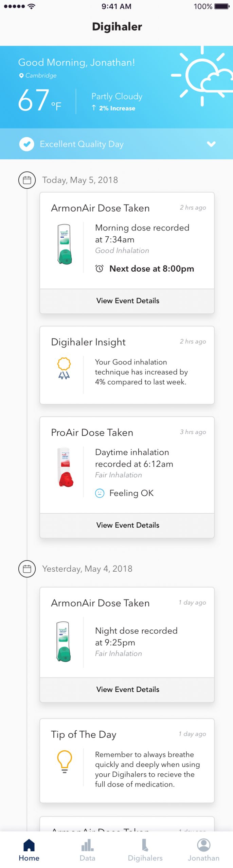233x868 pixels.
Task: Open the Jonathan profile tab
Action: tap(203, 850)
